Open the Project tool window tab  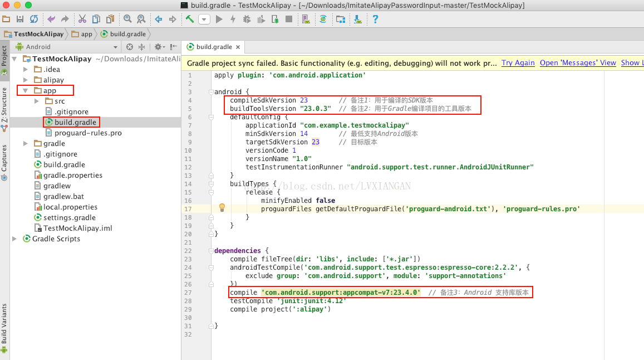pos(4,60)
